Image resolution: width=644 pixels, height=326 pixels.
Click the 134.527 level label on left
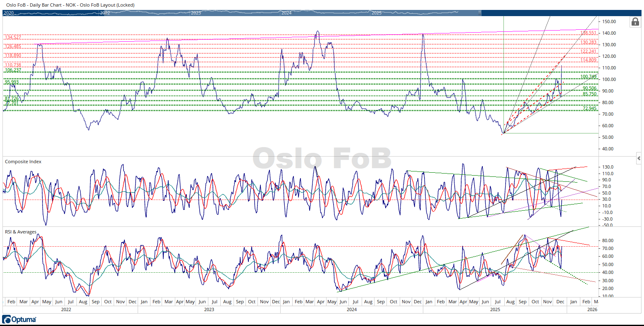(13, 38)
